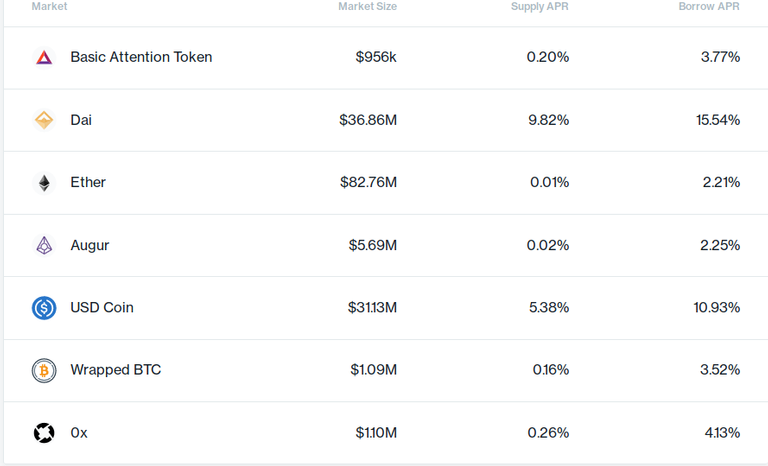Click the Dai token icon
The image size is (768, 466).
click(44, 120)
